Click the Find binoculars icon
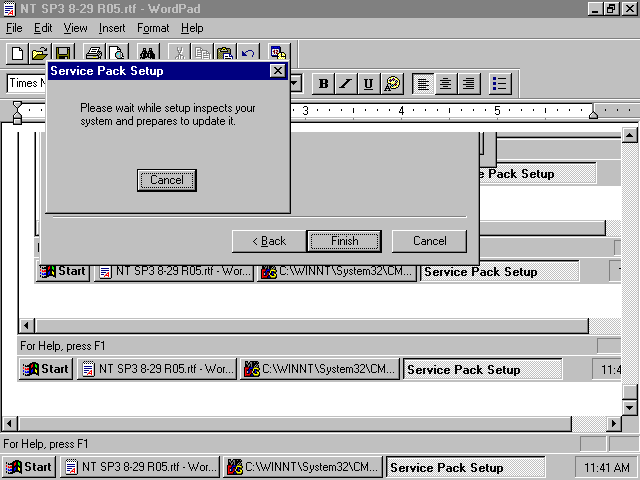 point(148,53)
